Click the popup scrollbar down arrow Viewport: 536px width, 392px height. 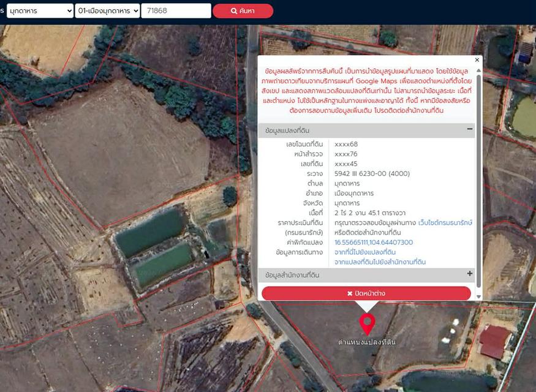click(x=478, y=296)
